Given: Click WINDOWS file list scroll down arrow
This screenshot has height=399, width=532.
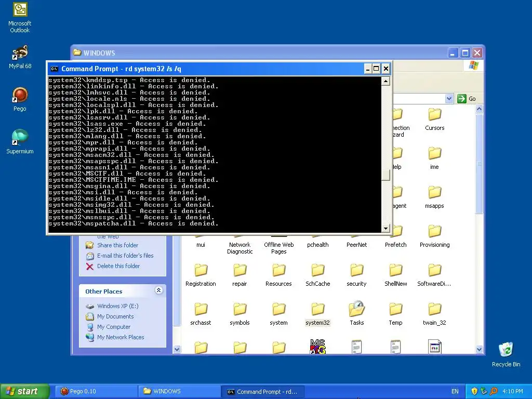Looking at the screenshot, I should pyautogui.click(x=479, y=349).
